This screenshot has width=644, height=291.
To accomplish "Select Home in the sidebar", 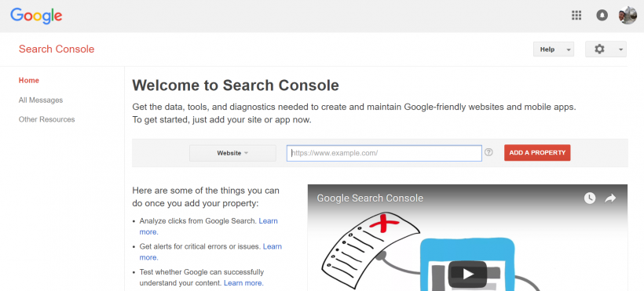I will [29, 81].
